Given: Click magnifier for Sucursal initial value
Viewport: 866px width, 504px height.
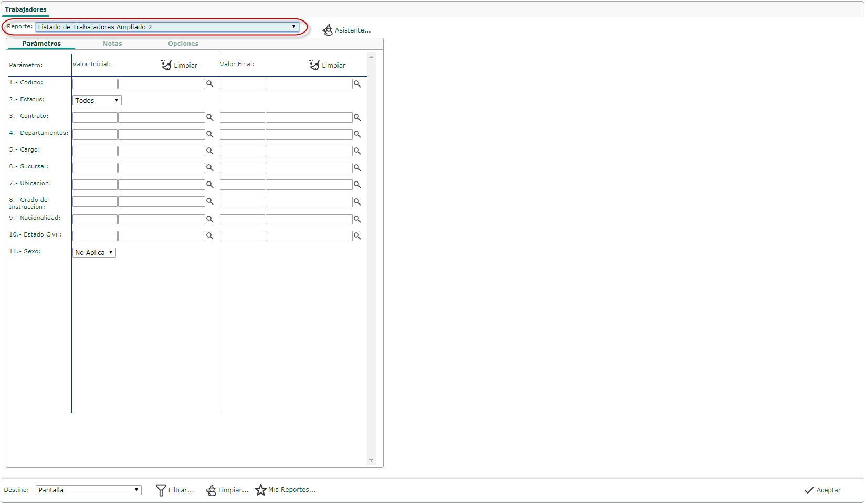Looking at the screenshot, I should coord(209,168).
